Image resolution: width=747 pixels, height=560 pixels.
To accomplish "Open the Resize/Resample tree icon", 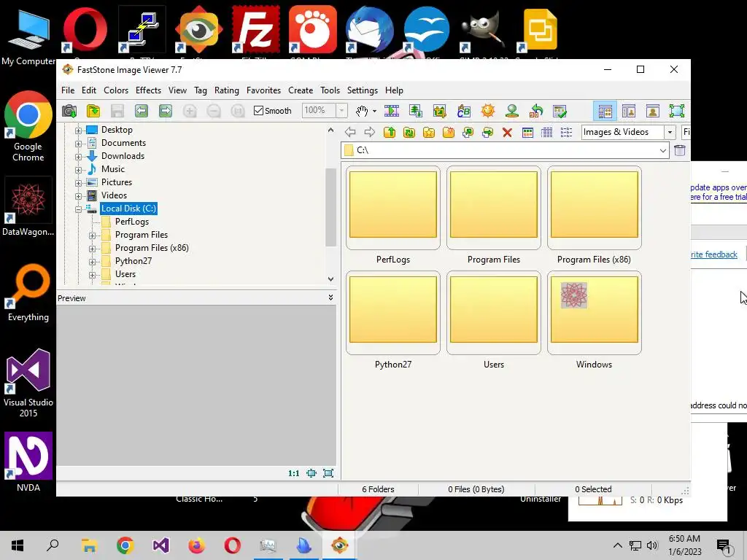I will [x=416, y=111].
